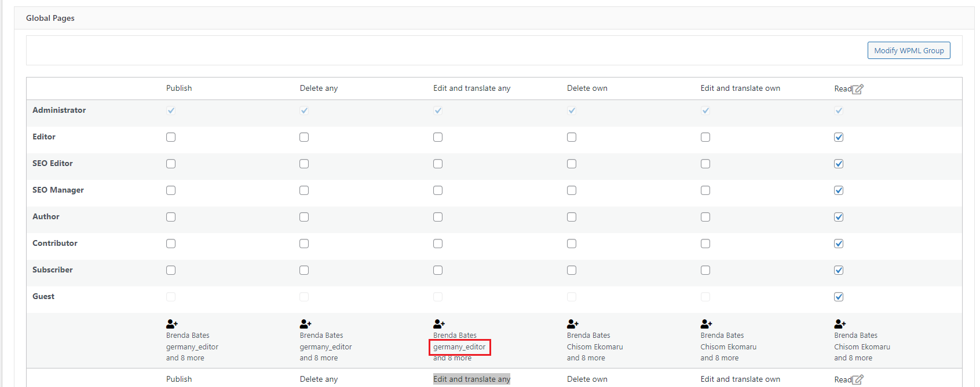Screen dimensions: 980x387
Task: Uncheck Read for the SEO Manager role
Action: 839,190
